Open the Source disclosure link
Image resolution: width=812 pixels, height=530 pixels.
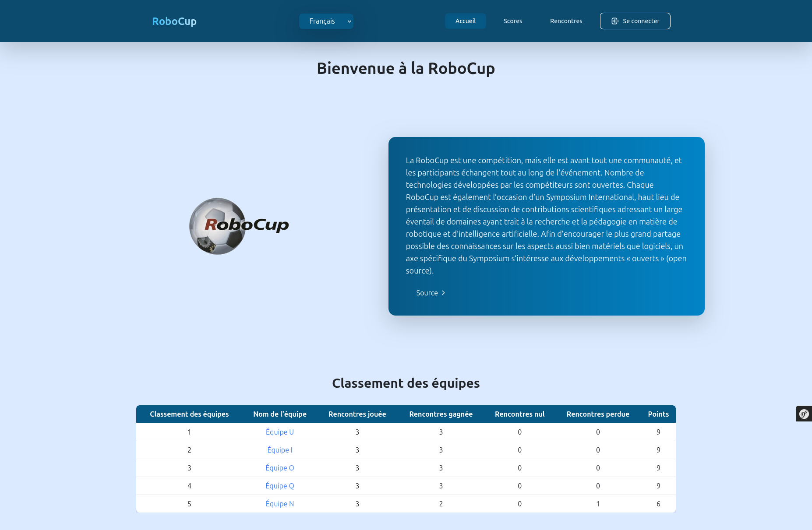427,293
